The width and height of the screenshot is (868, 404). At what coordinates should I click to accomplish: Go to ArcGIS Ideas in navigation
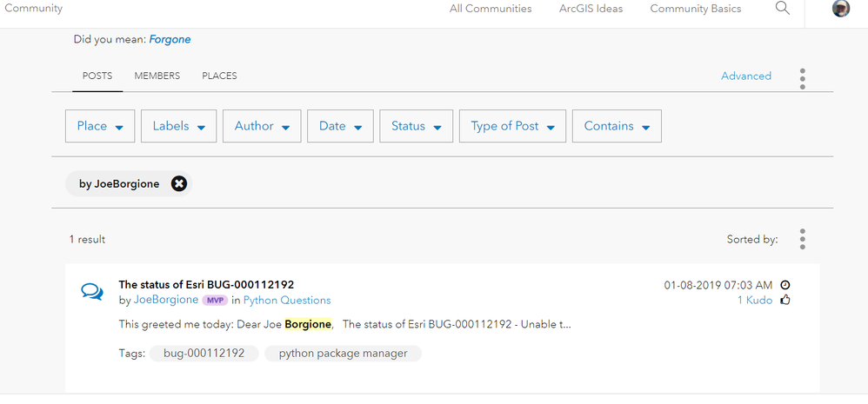click(591, 9)
